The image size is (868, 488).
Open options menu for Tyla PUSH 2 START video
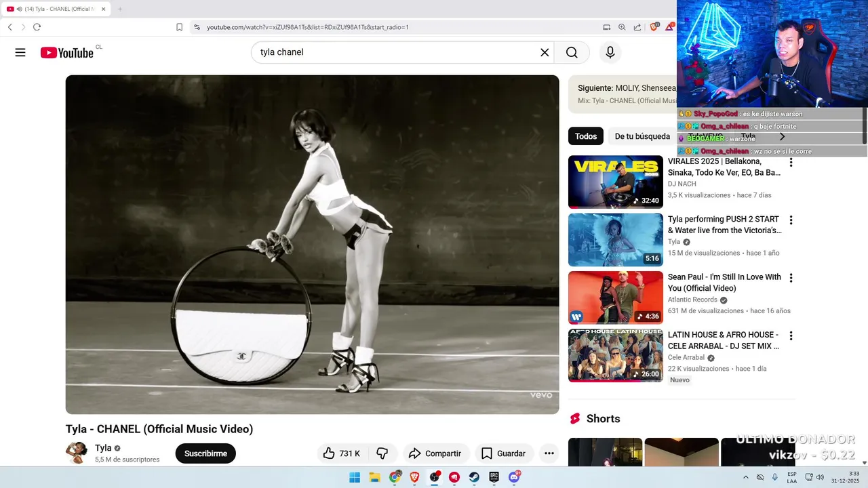coord(791,220)
